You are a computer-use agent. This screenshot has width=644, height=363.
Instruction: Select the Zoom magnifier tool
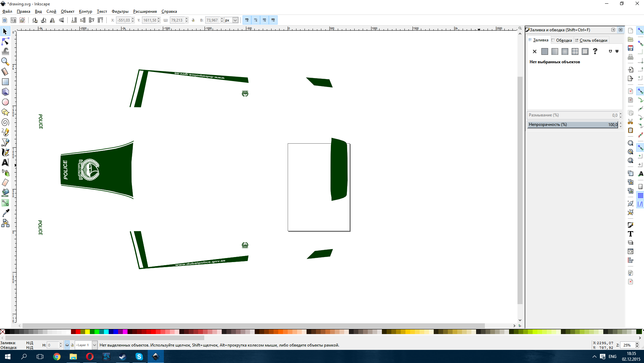(x=5, y=62)
